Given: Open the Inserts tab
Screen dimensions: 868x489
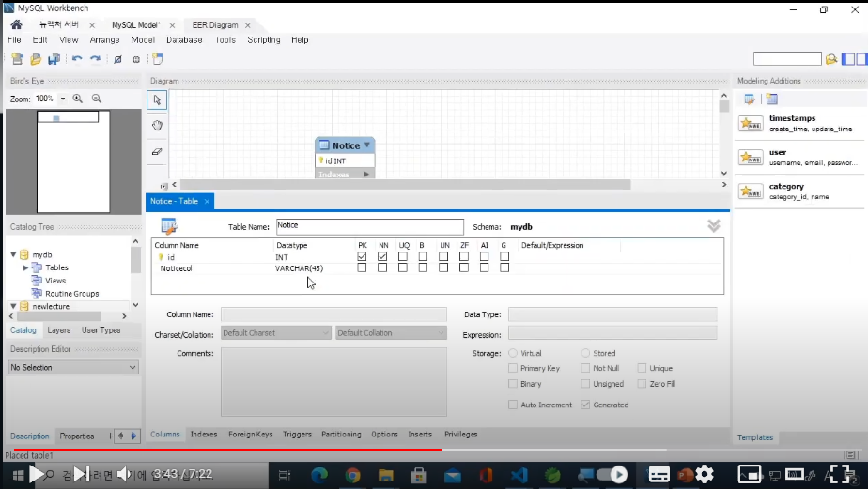Looking at the screenshot, I should point(420,435).
